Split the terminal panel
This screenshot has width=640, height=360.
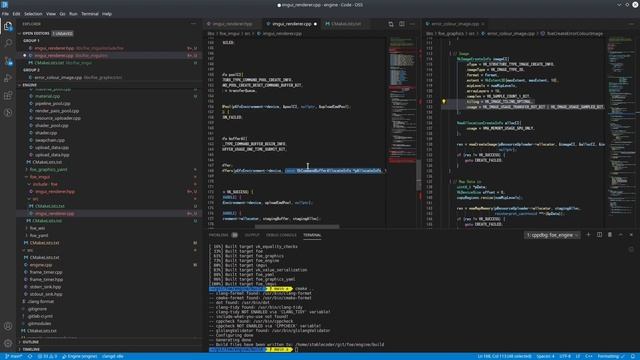pyautogui.click(x=599, y=235)
